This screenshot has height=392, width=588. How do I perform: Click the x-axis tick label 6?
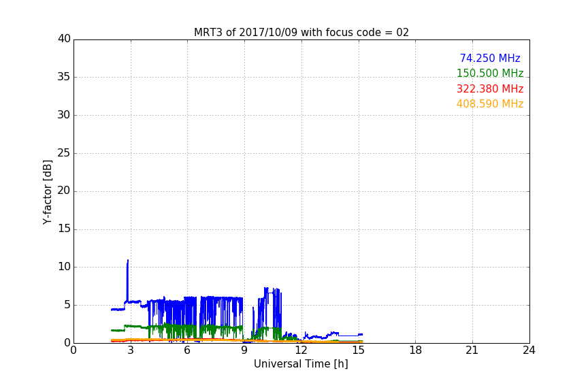(187, 350)
